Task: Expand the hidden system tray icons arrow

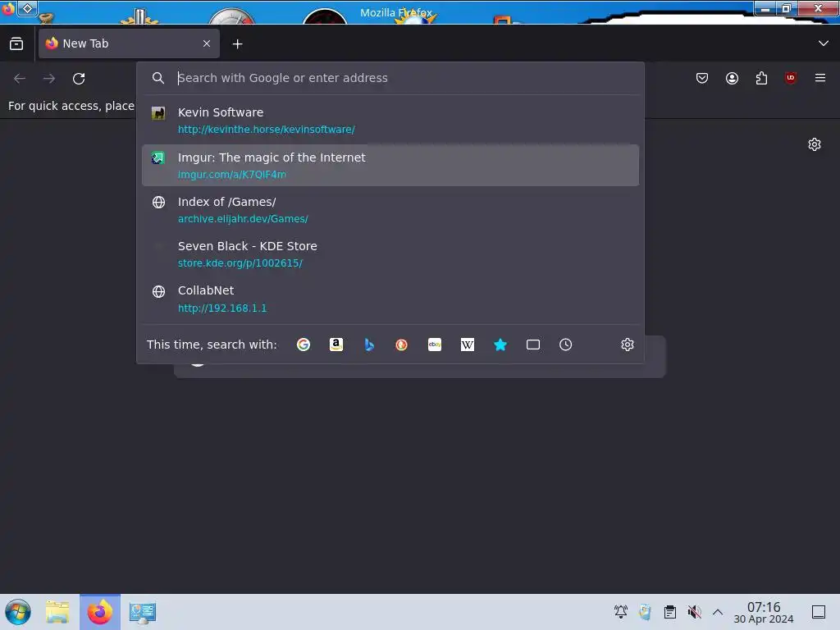Action: (718, 612)
